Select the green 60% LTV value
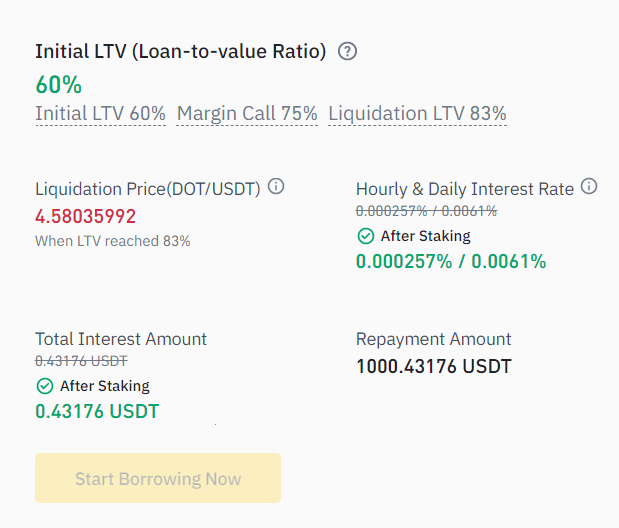The width and height of the screenshot is (619, 528). pyautogui.click(x=58, y=84)
